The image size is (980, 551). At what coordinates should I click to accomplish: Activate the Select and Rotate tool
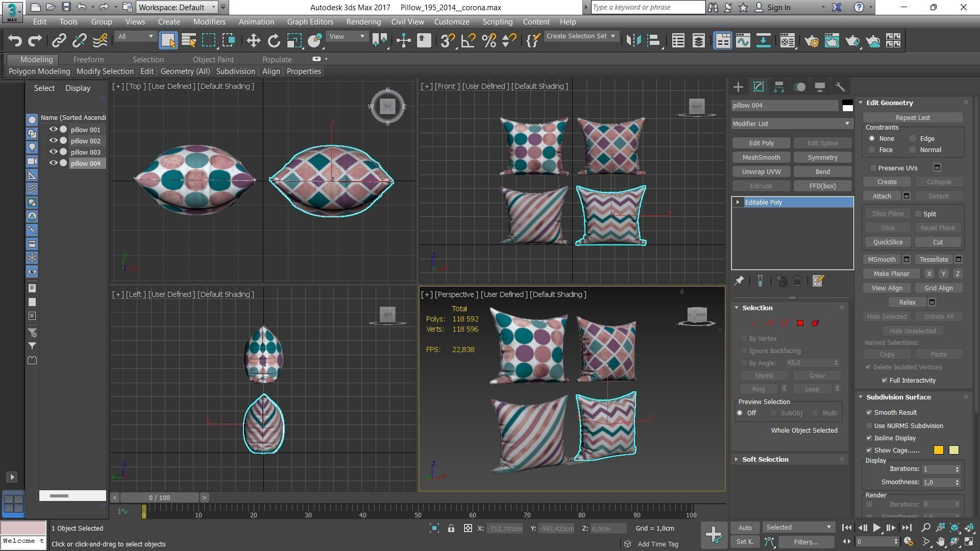pyautogui.click(x=274, y=41)
